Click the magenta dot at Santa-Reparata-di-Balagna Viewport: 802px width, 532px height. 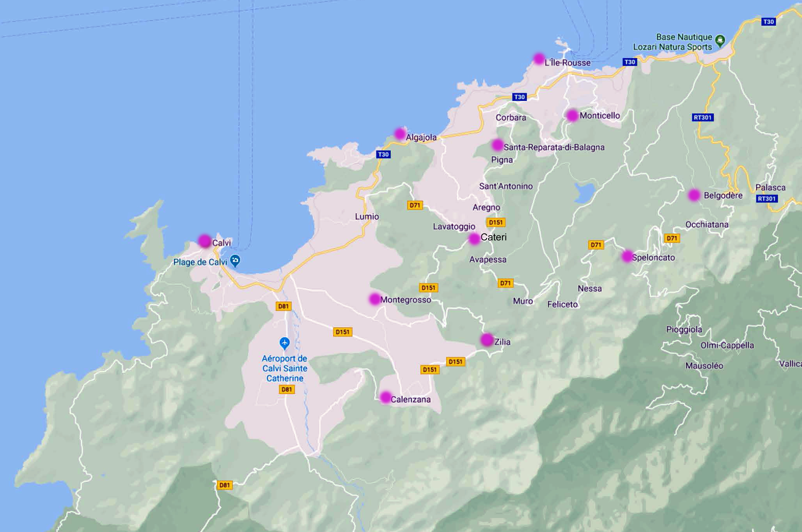[x=497, y=145]
